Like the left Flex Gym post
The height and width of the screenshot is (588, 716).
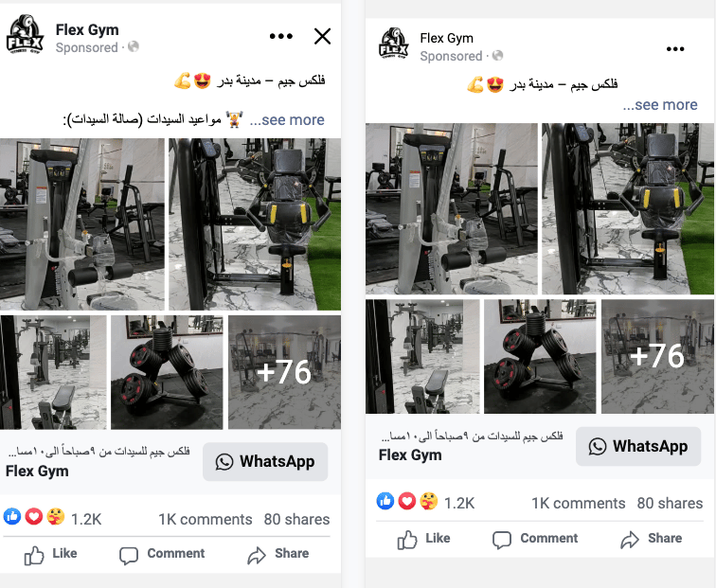tap(51, 554)
